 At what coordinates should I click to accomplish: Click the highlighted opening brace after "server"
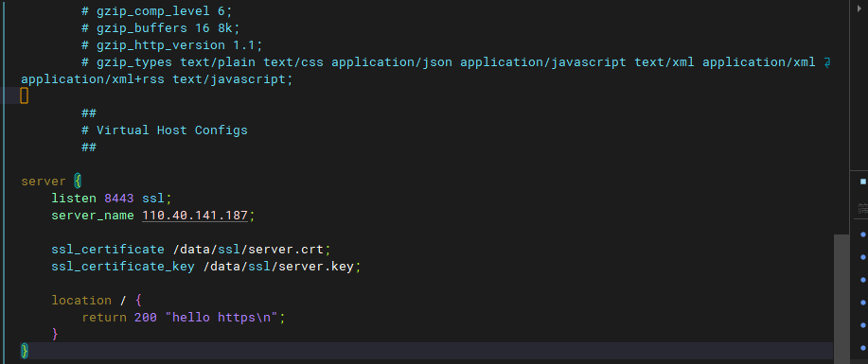(78, 181)
